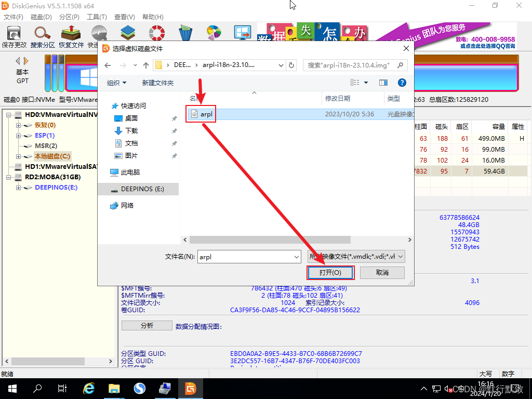Click previous disk arrow beside 基本 GPT
Screen dimensions: 532x399
[x=18, y=61]
